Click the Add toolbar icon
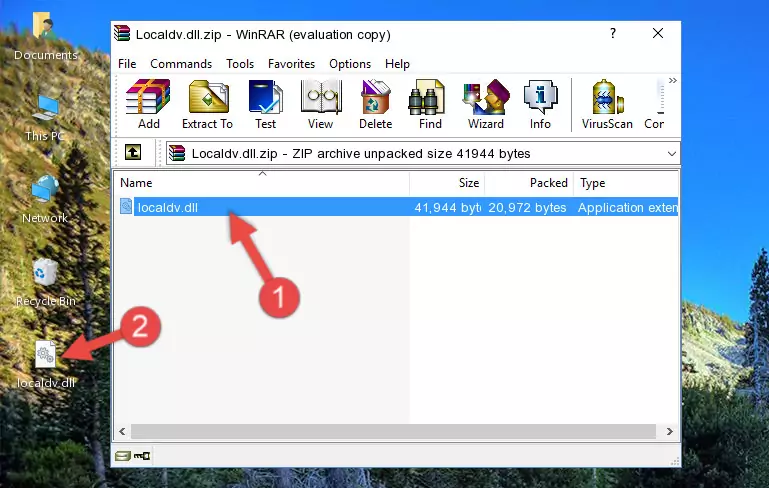 click(x=148, y=104)
